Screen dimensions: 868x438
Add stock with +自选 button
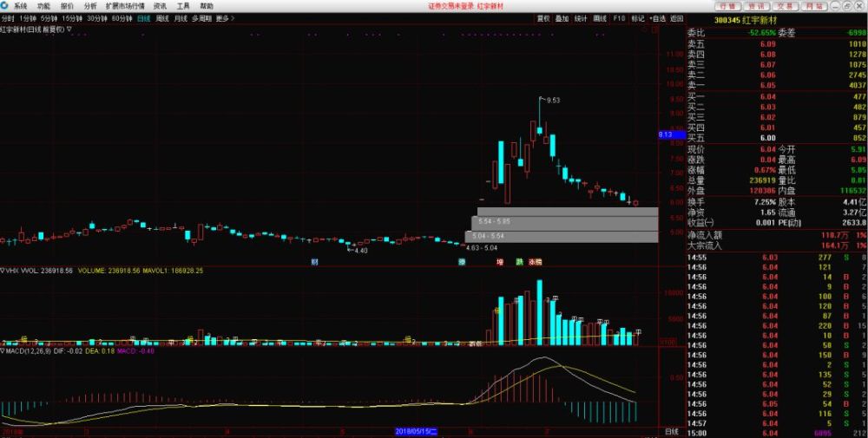pyautogui.click(x=658, y=18)
